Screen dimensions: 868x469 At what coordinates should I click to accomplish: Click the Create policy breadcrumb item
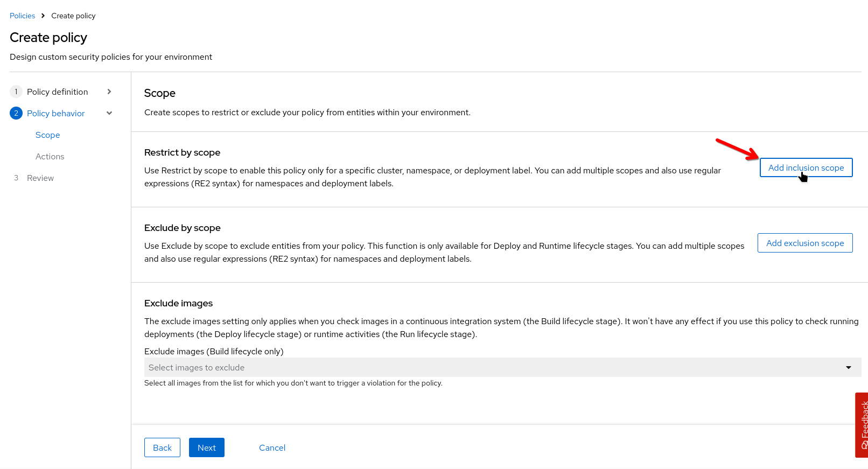73,16
